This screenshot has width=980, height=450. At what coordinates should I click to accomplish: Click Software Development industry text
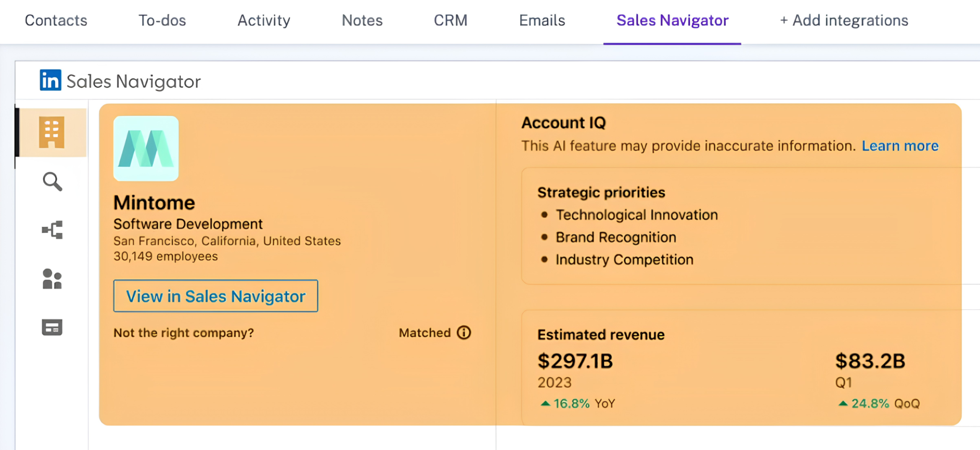click(188, 224)
